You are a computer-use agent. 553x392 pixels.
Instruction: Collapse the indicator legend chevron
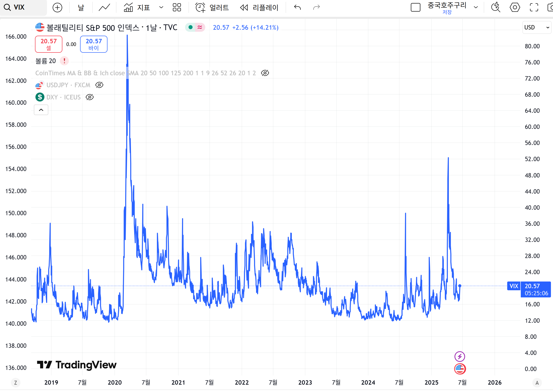(x=41, y=110)
